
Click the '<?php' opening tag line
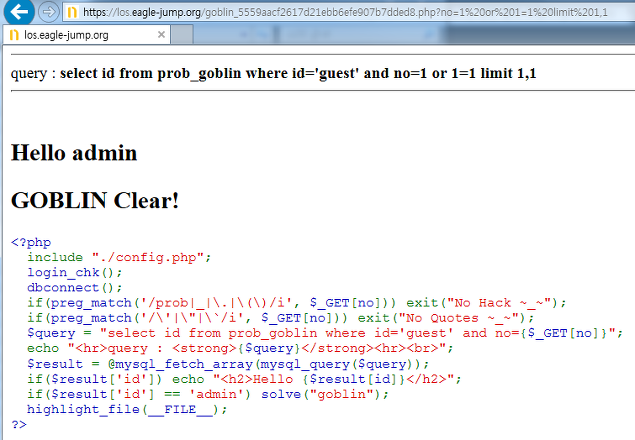coord(31,242)
